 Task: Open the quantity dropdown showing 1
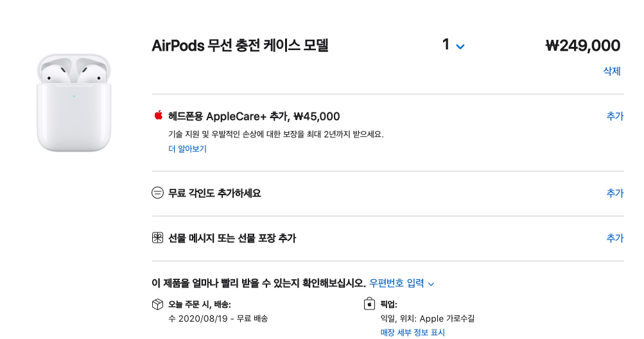(453, 45)
